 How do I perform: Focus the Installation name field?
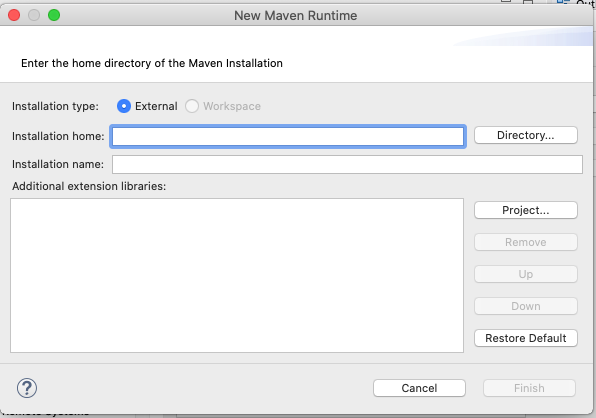(347, 164)
